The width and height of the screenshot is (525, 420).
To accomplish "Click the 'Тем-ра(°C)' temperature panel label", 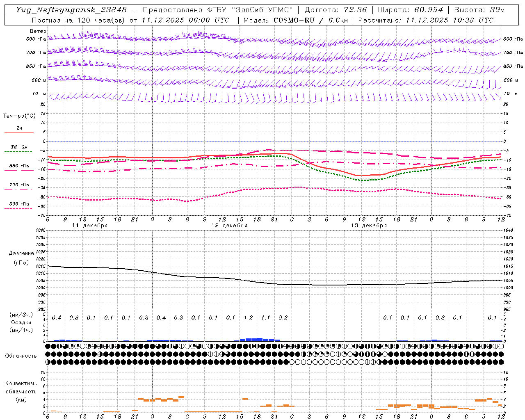I will (x=20, y=116).
